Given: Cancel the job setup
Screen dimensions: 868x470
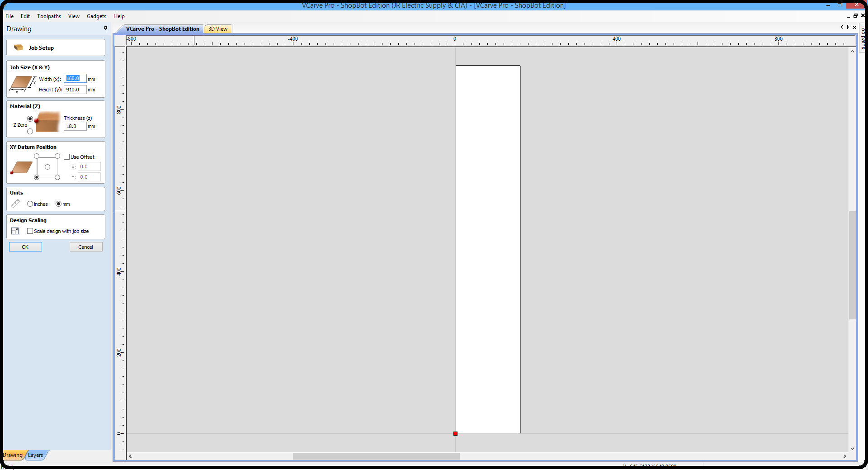Looking at the screenshot, I should 86,247.
